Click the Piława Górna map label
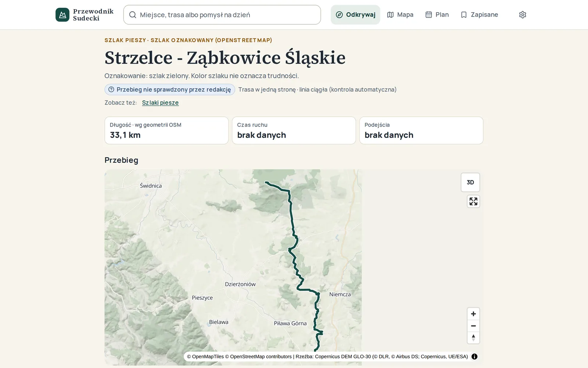Viewport: 588px width, 368px height. [x=290, y=323]
